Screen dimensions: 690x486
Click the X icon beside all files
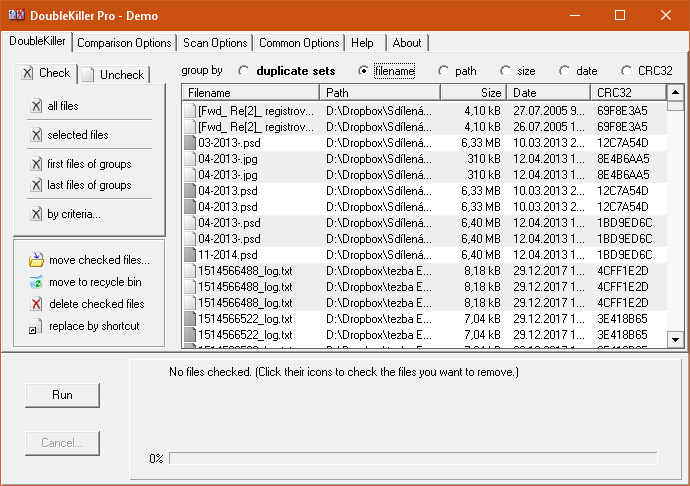tap(37, 106)
